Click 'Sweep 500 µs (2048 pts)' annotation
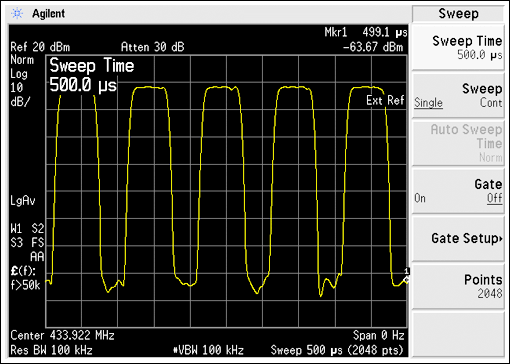Screen dimensions: 510x364 337,350
